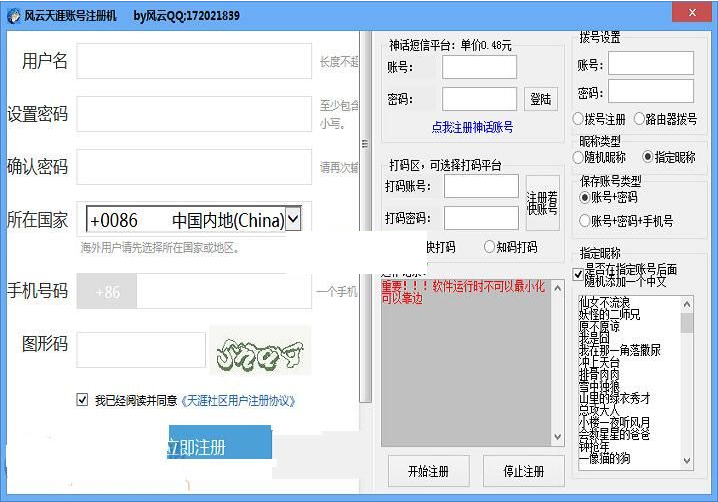Click the 图形码 captcha input field
Image resolution: width=718 pixels, height=502 pixels.
coord(141,350)
